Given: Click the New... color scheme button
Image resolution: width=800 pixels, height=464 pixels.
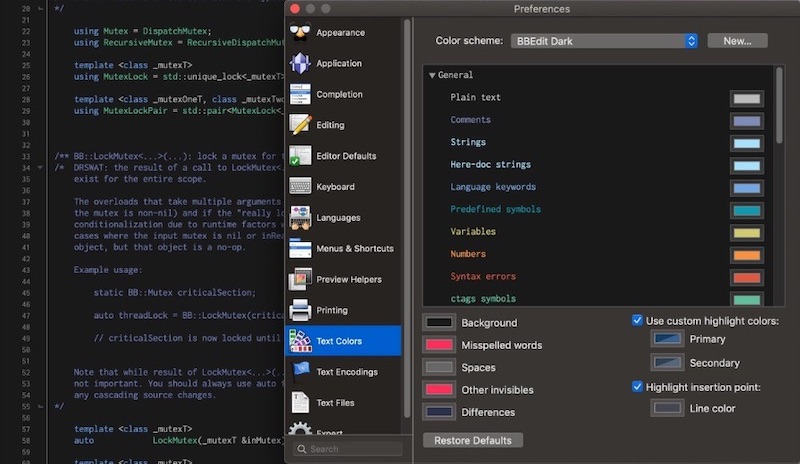Looking at the screenshot, I should pos(737,41).
